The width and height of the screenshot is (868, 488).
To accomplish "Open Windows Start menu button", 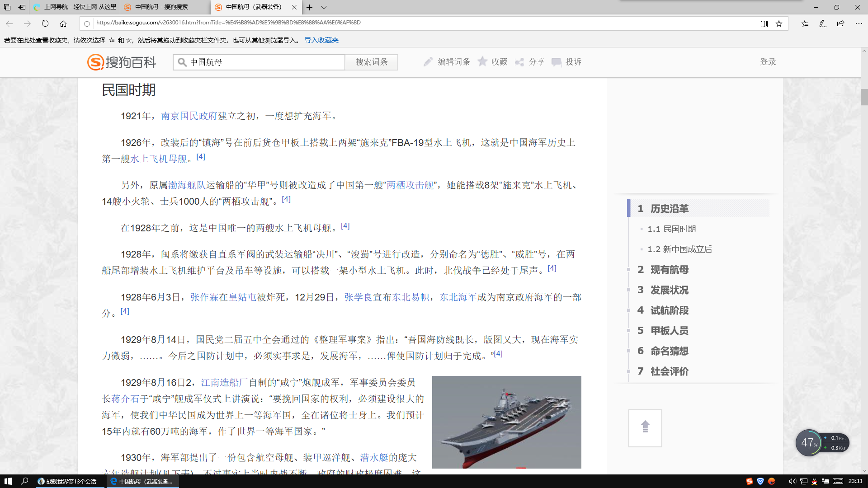I will (x=8, y=481).
